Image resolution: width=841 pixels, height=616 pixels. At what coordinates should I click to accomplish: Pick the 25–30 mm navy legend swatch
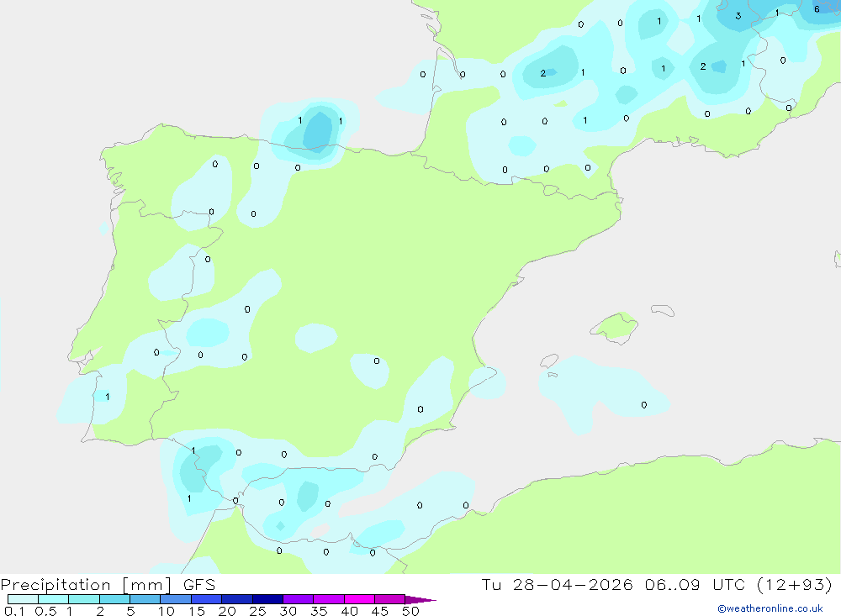click(x=267, y=599)
